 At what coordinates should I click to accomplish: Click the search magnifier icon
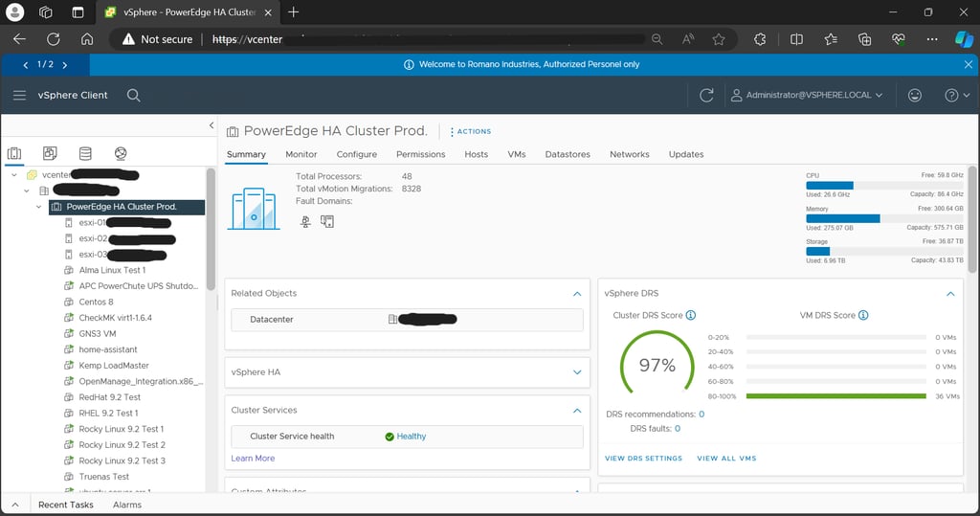(x=134, y=95)
